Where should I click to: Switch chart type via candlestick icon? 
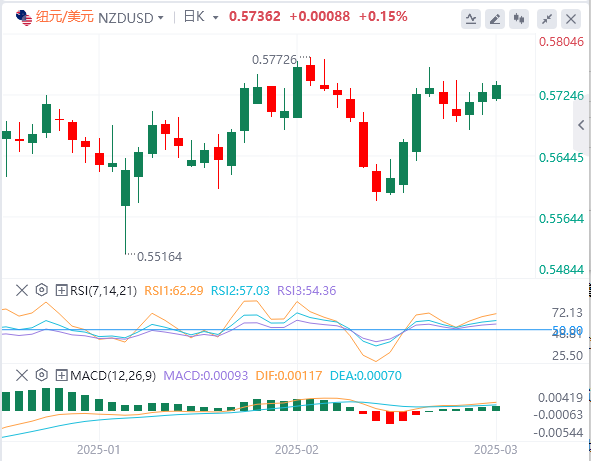[x=519, y=19]
